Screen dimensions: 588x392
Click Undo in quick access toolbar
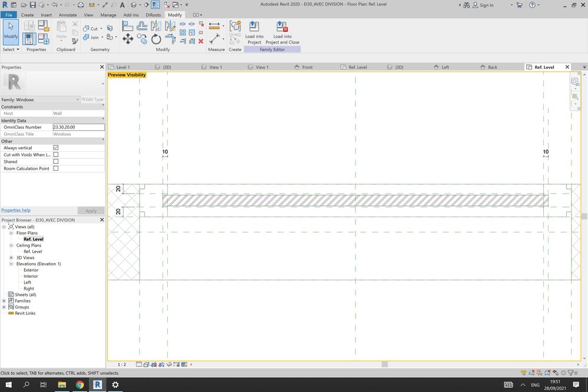point(55,5)
